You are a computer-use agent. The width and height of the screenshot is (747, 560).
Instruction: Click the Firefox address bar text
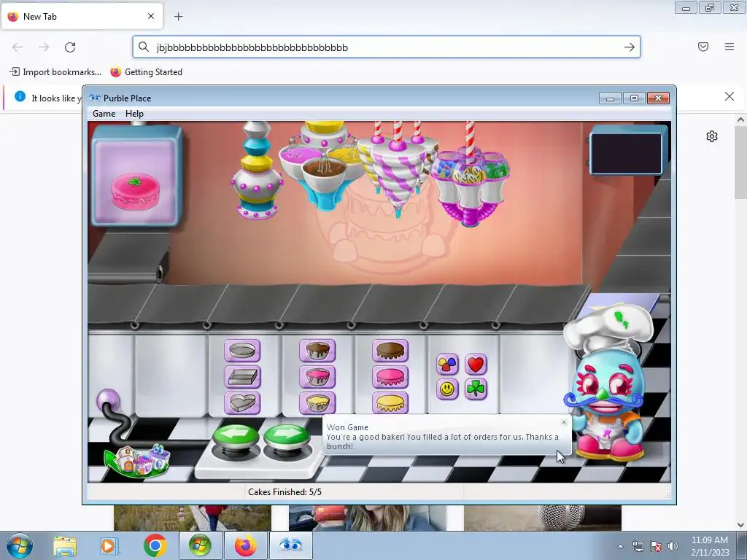(x=252, y=47)
